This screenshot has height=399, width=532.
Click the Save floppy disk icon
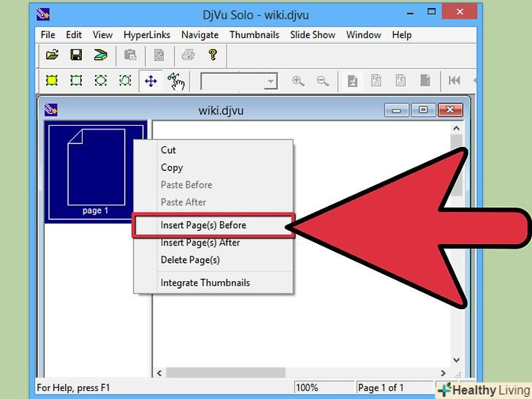pyautogui.click(x=76, y=55)
